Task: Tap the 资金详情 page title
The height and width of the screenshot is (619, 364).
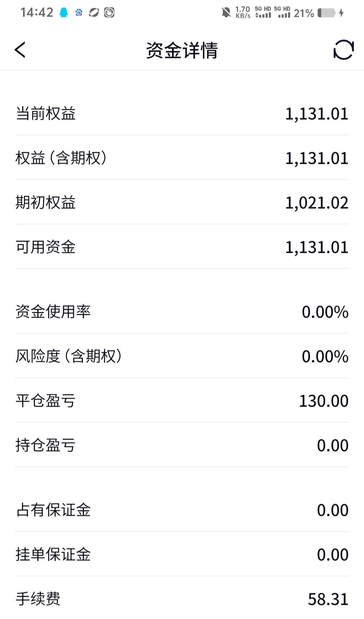Action: (x=182, y=50)
